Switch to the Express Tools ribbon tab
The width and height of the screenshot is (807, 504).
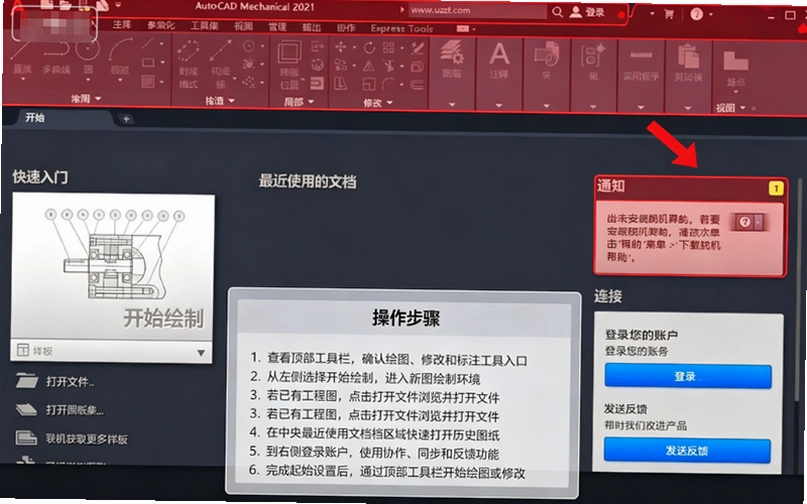(402, 29)
